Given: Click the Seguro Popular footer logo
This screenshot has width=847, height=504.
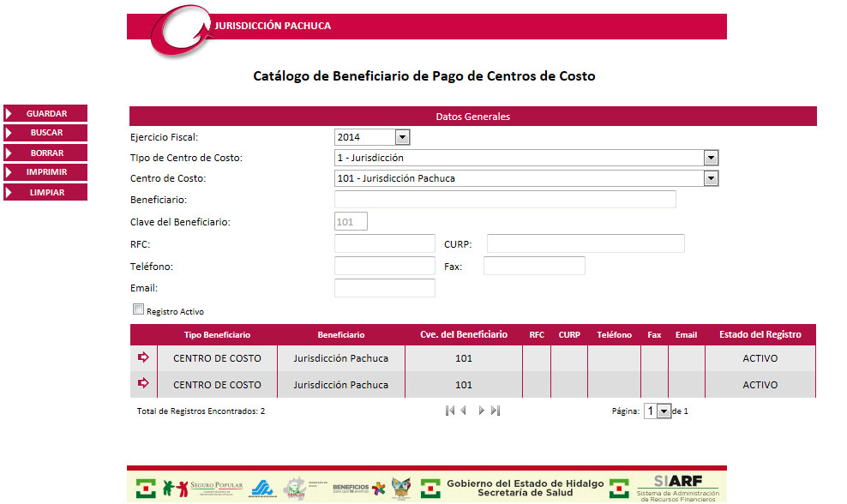Looking at the screenshot, I should tap(204, 489).
